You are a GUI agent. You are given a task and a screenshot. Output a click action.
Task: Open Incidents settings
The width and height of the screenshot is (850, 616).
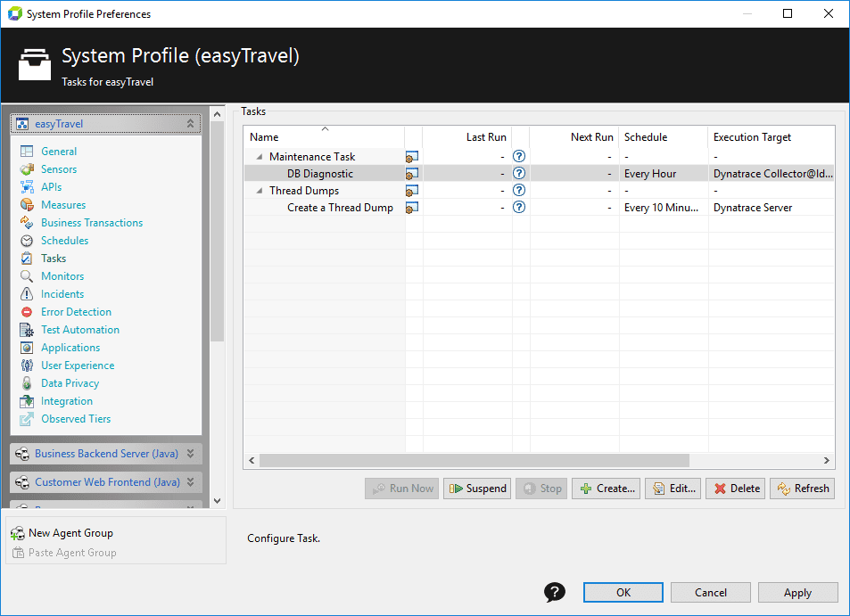62,294
